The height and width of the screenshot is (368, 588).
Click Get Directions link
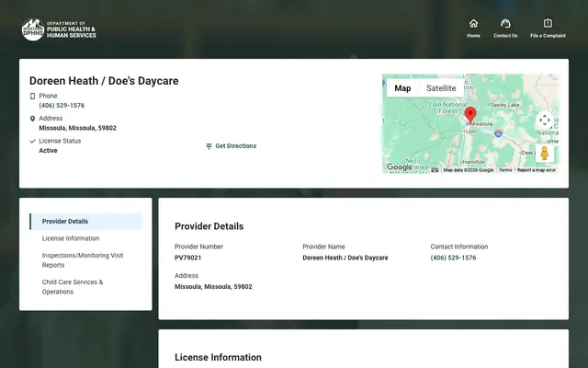click(x=235, y=146)
